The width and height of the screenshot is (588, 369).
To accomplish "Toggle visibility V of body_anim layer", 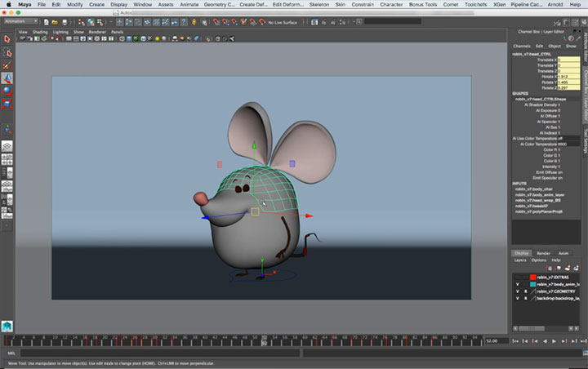I will (x=518, y=285).
